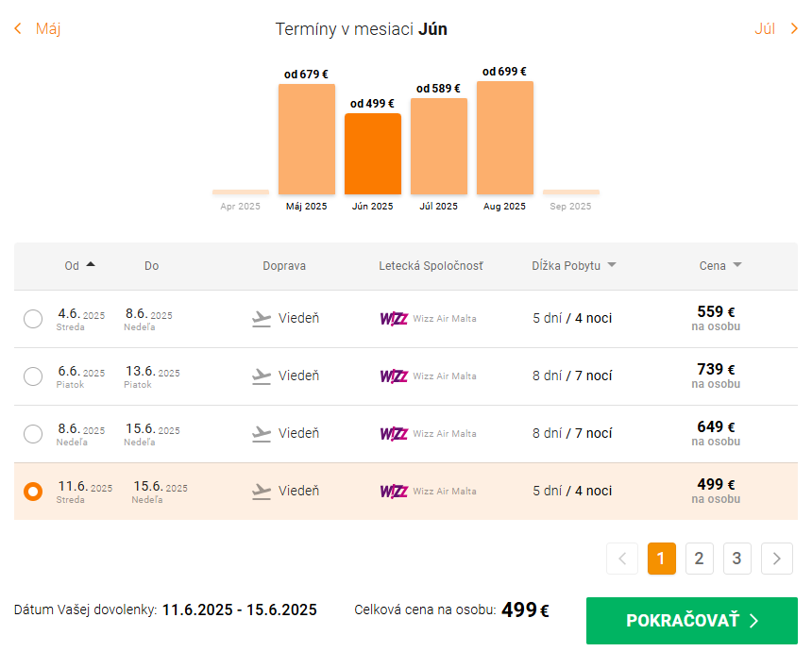Go to the next results page arrow
Screen dimensions: 812x668
776,559
